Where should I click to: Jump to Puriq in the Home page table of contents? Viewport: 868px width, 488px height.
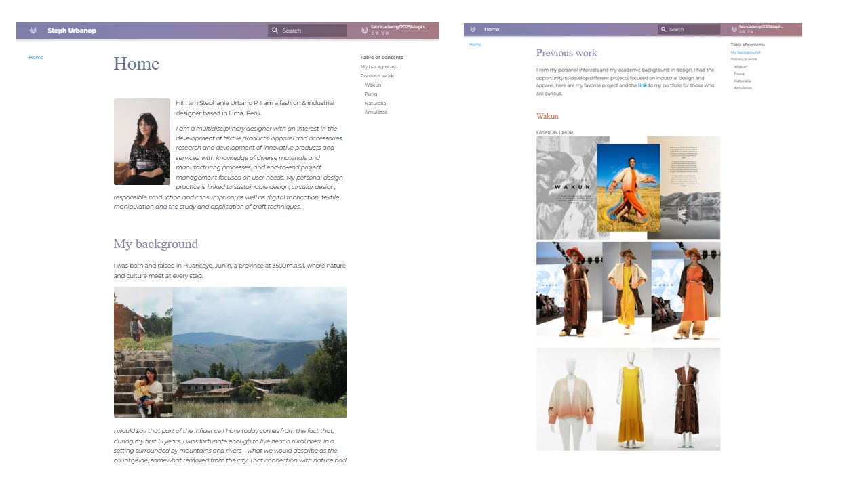pos(371,94)
